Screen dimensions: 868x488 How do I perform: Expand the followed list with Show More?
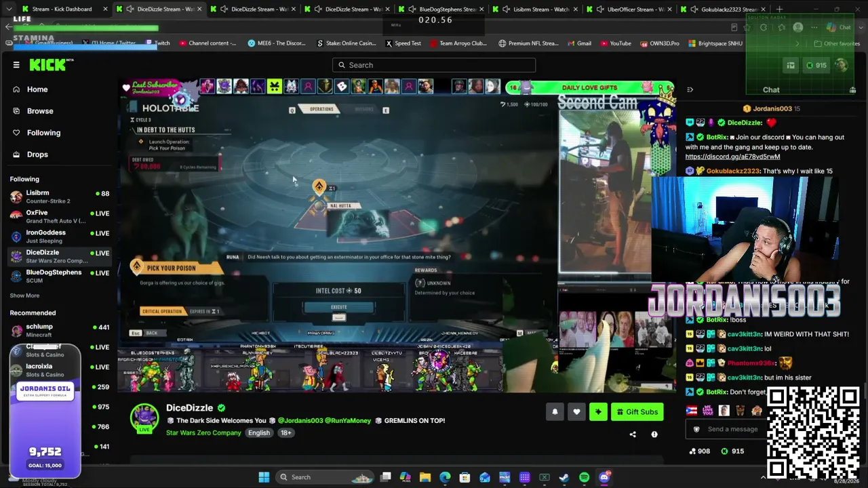(24, 296)
